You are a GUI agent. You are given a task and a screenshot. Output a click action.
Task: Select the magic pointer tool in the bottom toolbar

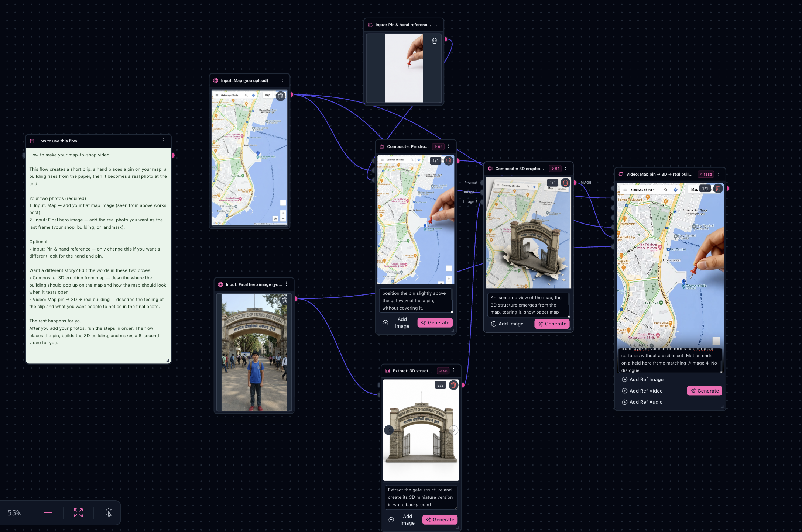108,513
